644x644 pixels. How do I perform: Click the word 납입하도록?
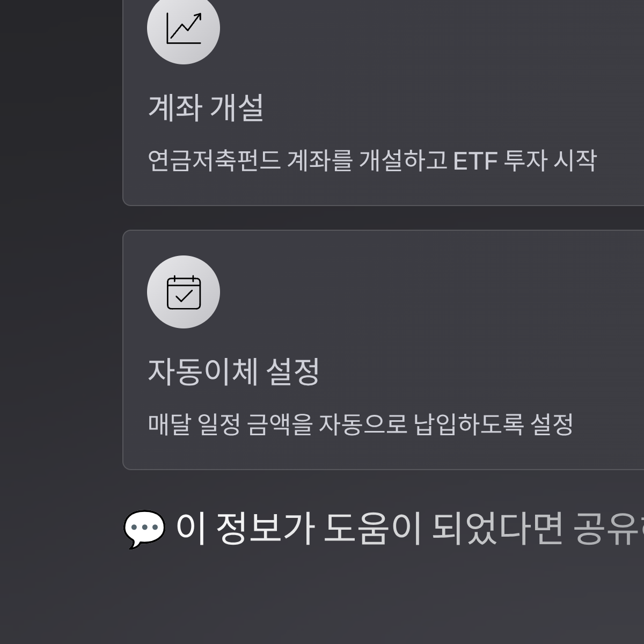pos(469,425)
